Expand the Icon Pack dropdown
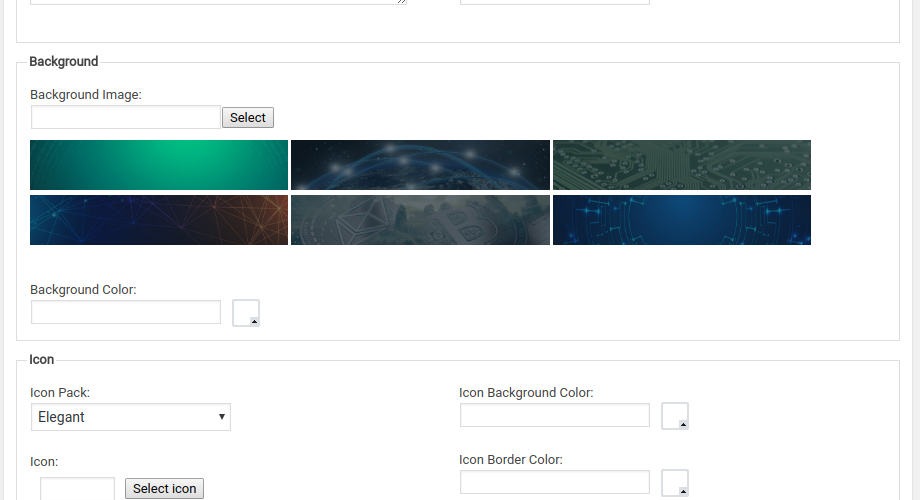 [x=131, y=417]
